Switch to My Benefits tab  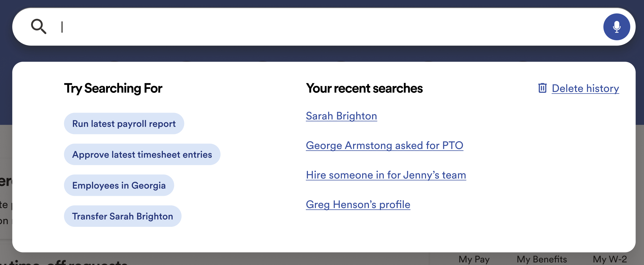(x=542, y=259)
